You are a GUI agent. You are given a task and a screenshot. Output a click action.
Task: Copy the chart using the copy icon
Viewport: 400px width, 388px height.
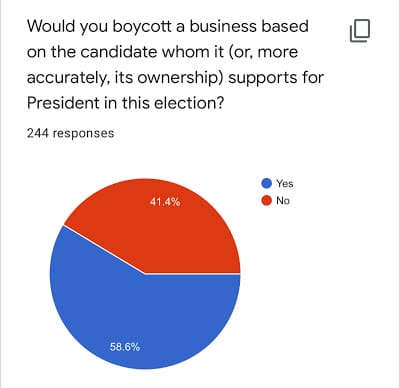click(360, 31)
